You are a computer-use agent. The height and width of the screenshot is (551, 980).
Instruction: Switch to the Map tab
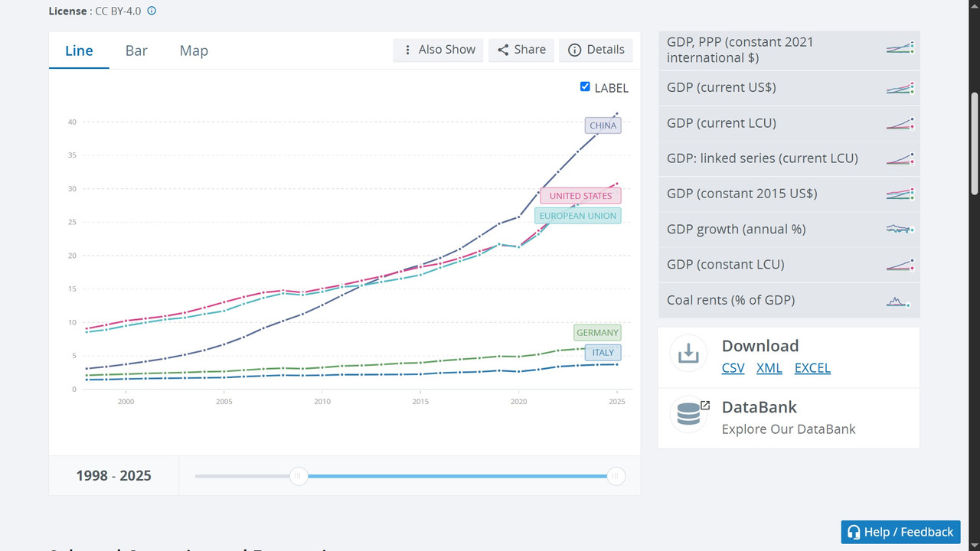click(194, 51)
